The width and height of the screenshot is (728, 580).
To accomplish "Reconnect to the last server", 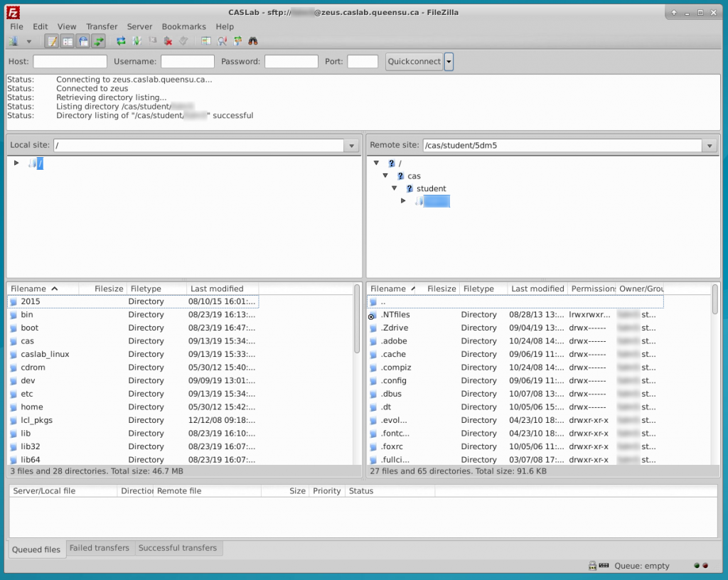I will coord(183,41).
